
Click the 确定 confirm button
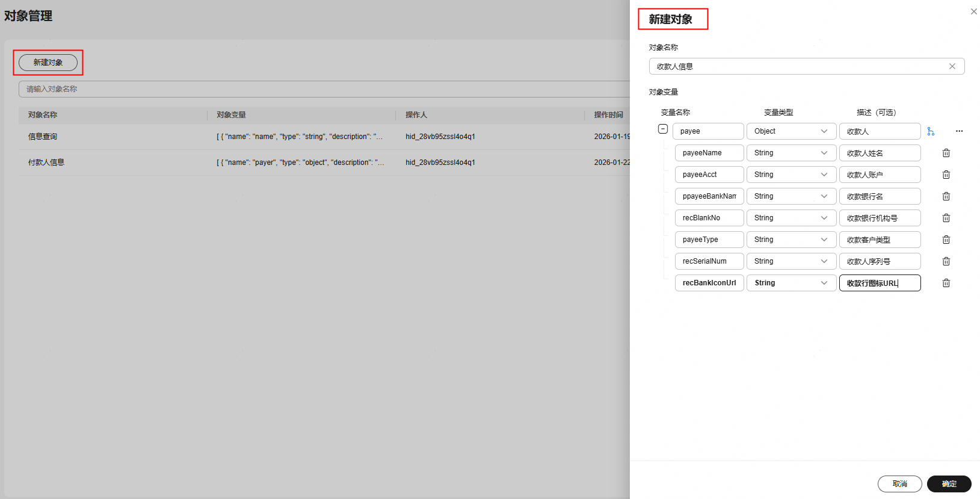[x=949, y=484]
